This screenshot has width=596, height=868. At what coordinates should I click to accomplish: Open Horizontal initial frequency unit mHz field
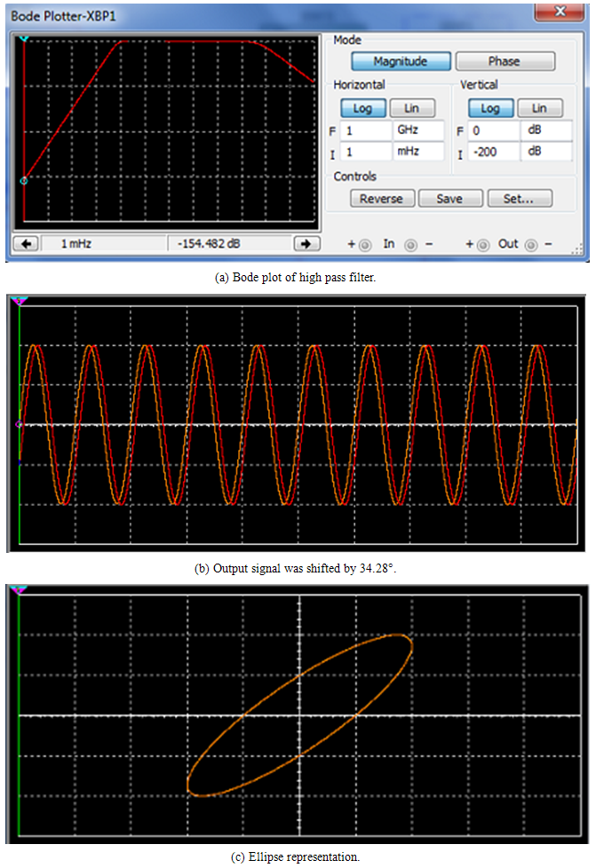tap(417, 151)
